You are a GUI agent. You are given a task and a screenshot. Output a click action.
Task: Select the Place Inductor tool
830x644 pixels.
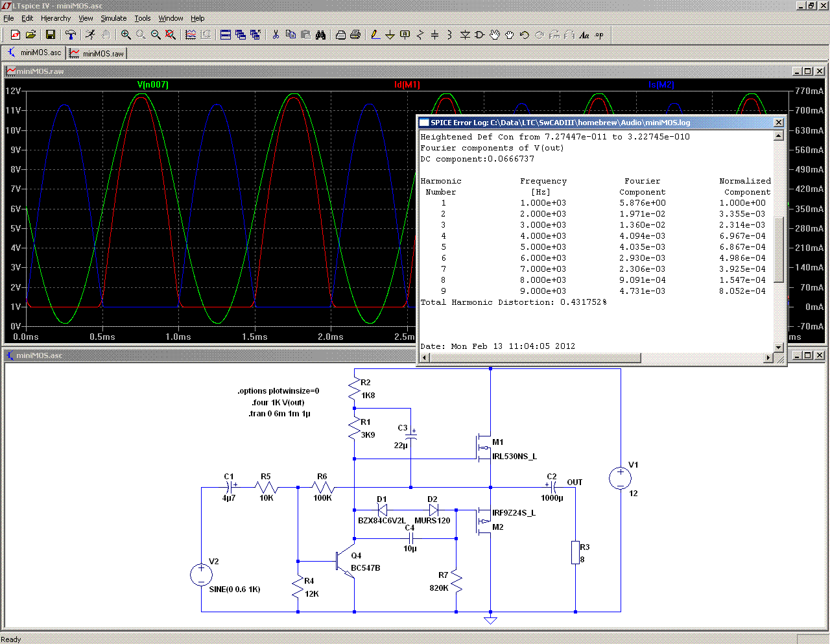pos(449,35)
